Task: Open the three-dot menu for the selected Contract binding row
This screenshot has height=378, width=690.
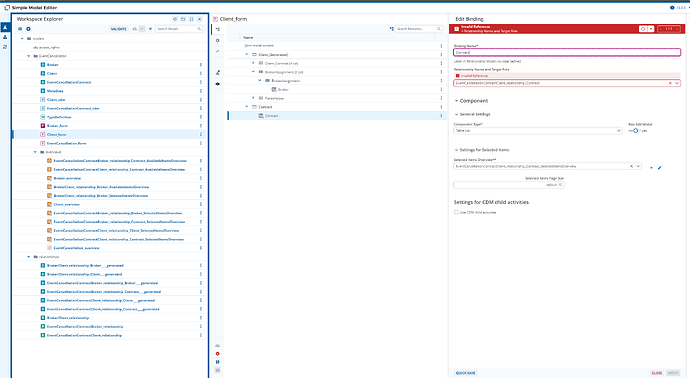Action: click(x=441, y=116)
